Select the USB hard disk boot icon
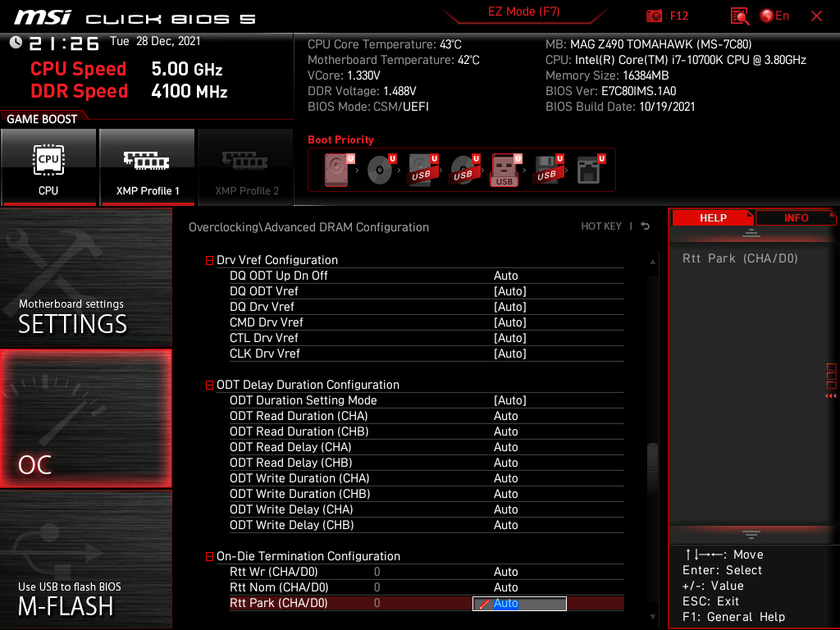Viewport: 840px width, 630px height. [422, 170]
